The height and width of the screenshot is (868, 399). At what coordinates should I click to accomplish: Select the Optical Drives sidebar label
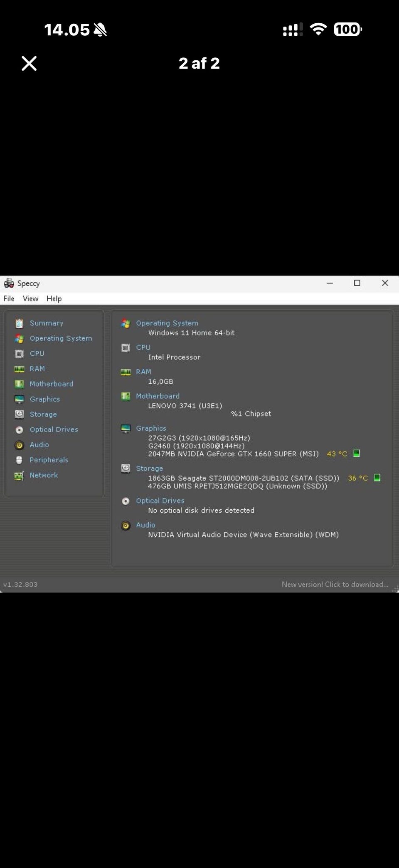pos(54,430)
